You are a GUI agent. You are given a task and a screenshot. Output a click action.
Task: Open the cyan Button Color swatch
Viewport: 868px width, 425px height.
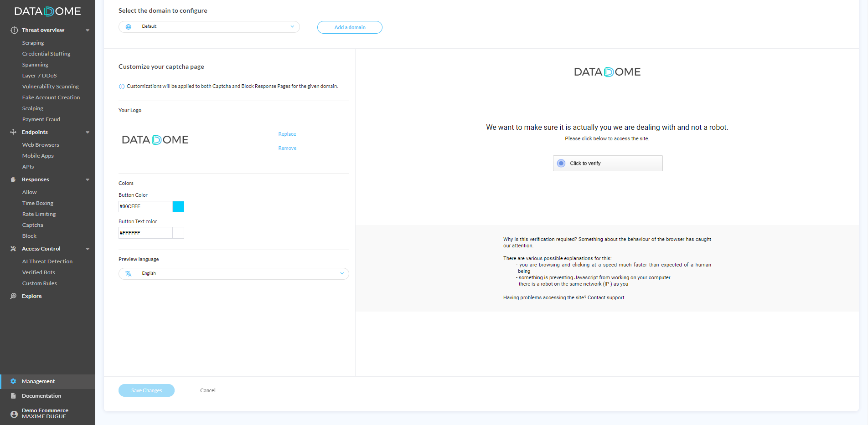point(178,206)
